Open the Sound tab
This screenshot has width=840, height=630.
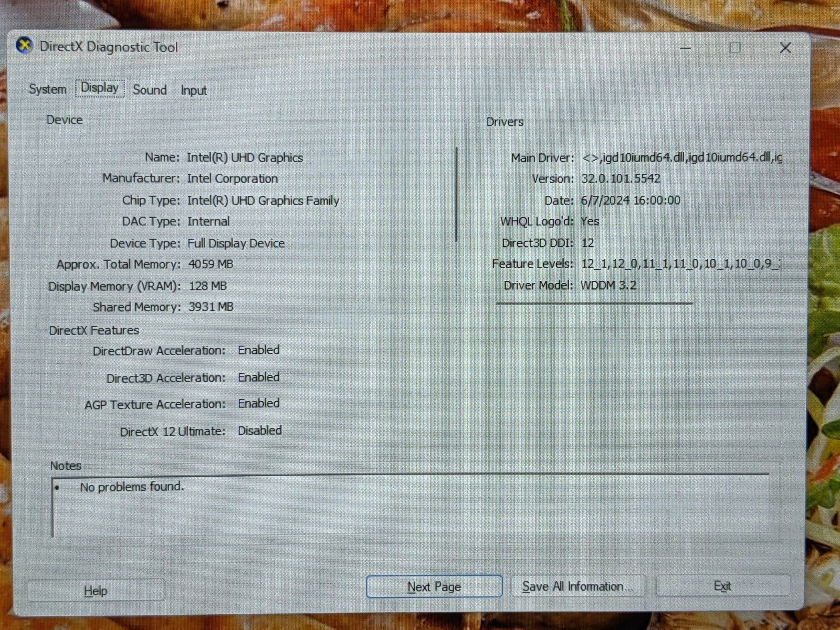click(150, 90)
